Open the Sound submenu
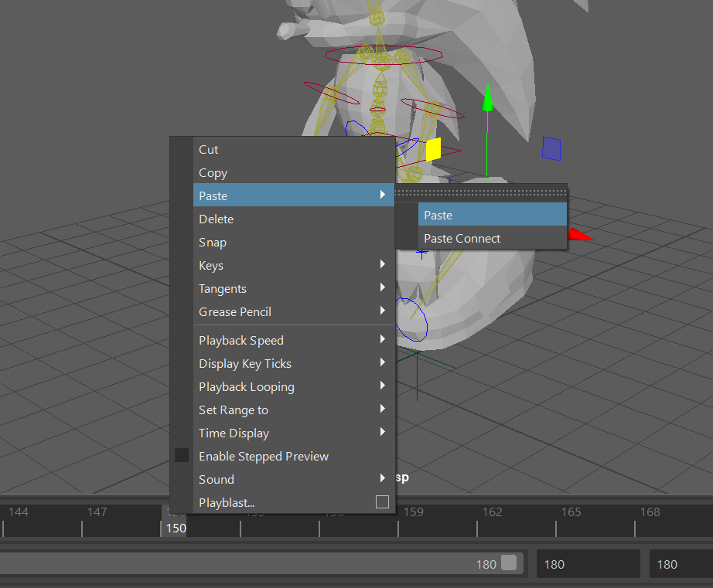This screenshot has width=713, height=588. [x=216, y=479]
